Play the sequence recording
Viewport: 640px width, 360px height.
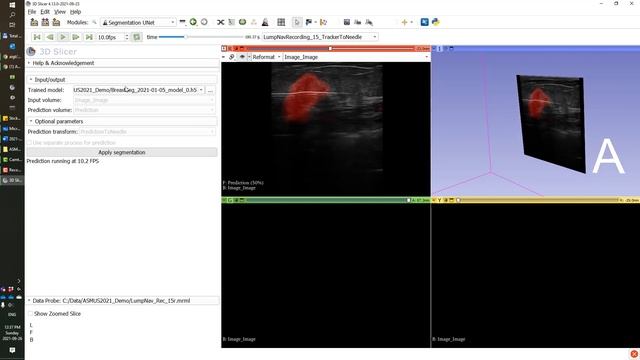(x=63, y=37)
